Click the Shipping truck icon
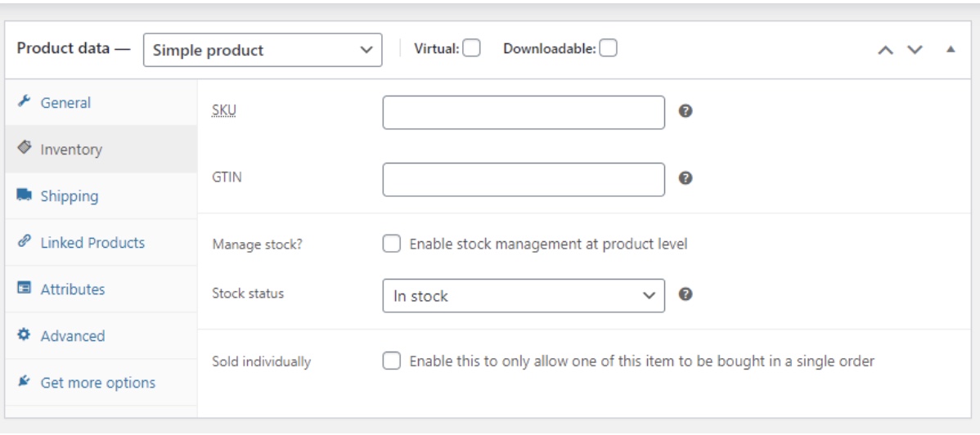The width and height of the screenshot is (980, 435). click(x=24, y=196)
